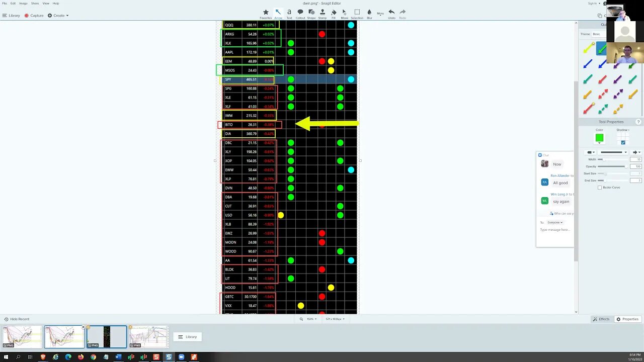Pick the Shape tool
Viewport: 644px width, 362px height.
coord(311,14)
